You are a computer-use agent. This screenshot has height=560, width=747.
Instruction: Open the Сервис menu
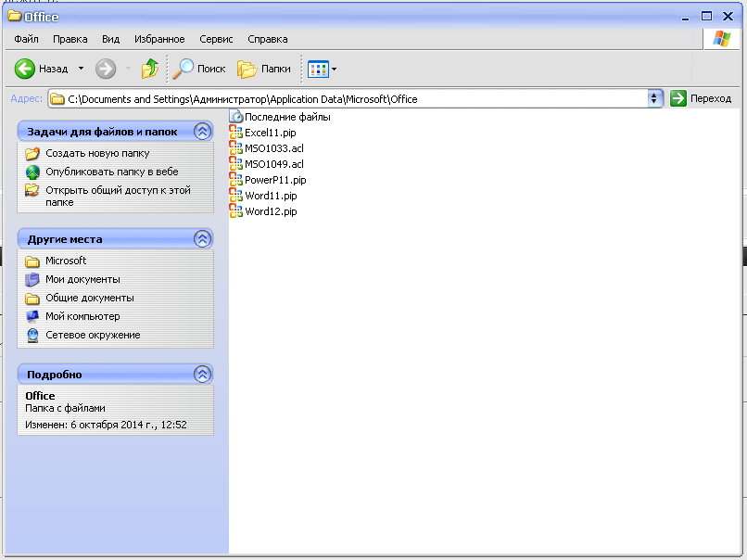216,39
